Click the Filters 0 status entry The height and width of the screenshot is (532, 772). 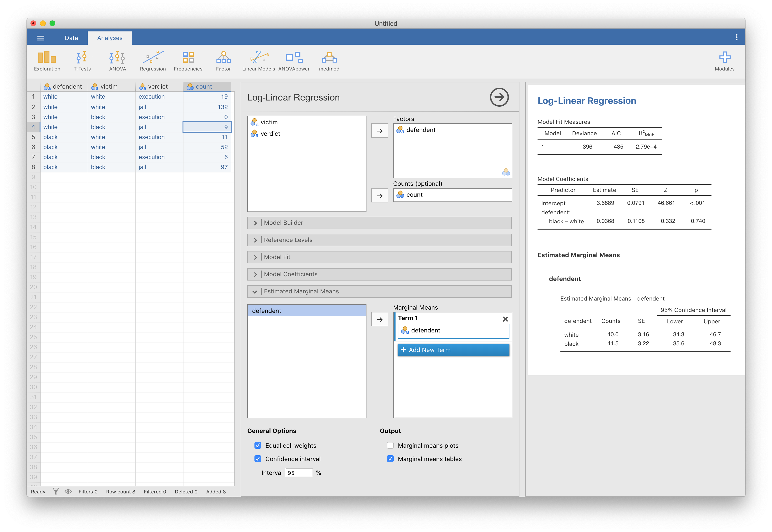pyautogui.click(x=88, y=492)
